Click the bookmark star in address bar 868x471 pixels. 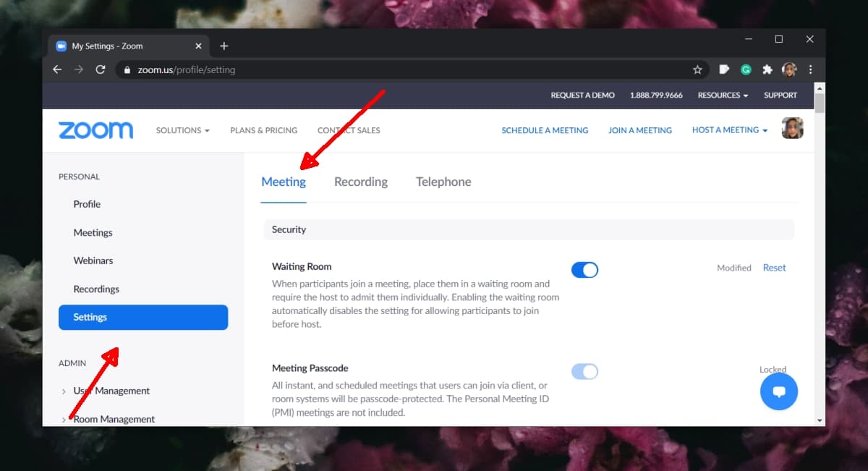pos(697,70)
